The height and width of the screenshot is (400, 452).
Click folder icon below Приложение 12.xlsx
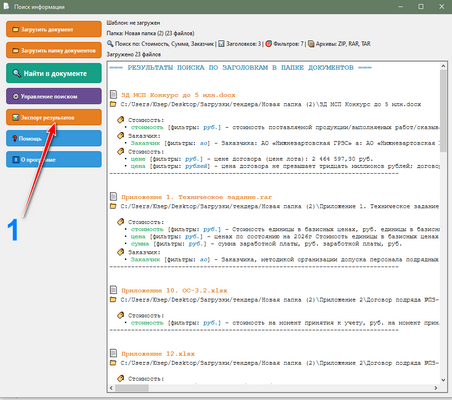pyautogui.click(x=113, y=363)
